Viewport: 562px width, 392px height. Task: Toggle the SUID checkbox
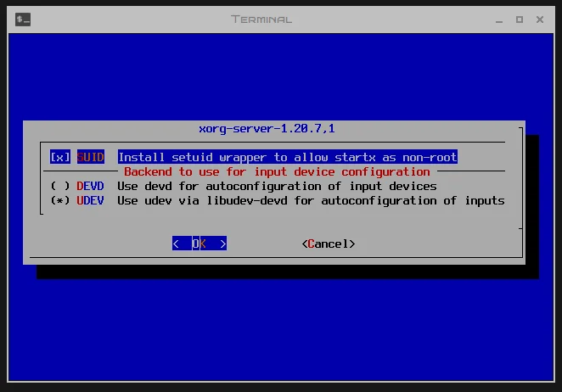(60, 157)
